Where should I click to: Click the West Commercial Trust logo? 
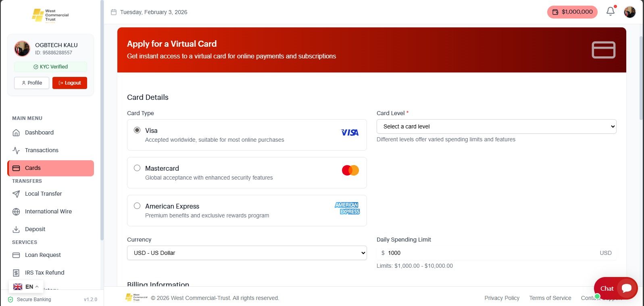(50, 15)
